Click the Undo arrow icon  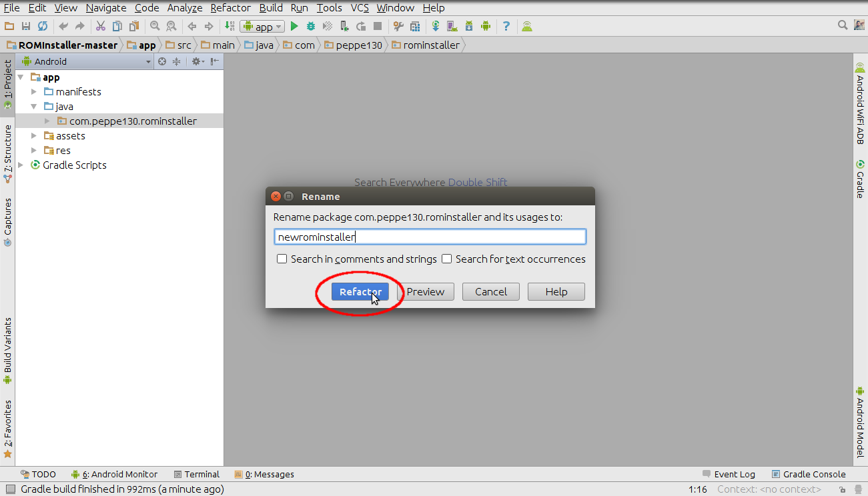coord(63,26)
